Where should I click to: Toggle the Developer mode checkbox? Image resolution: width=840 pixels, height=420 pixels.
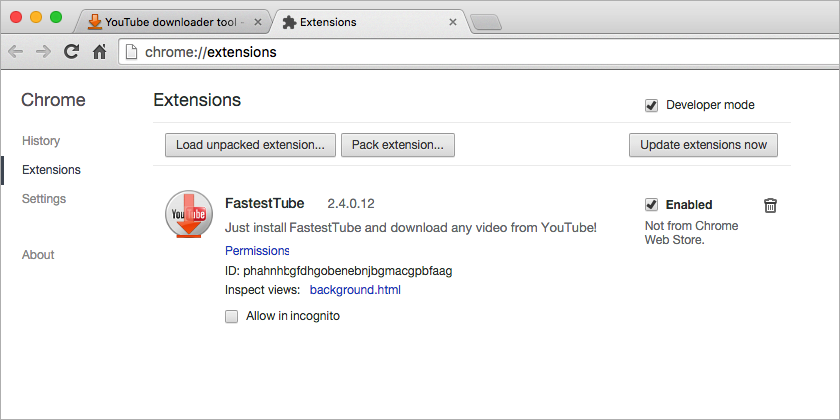tap(651, 106)
